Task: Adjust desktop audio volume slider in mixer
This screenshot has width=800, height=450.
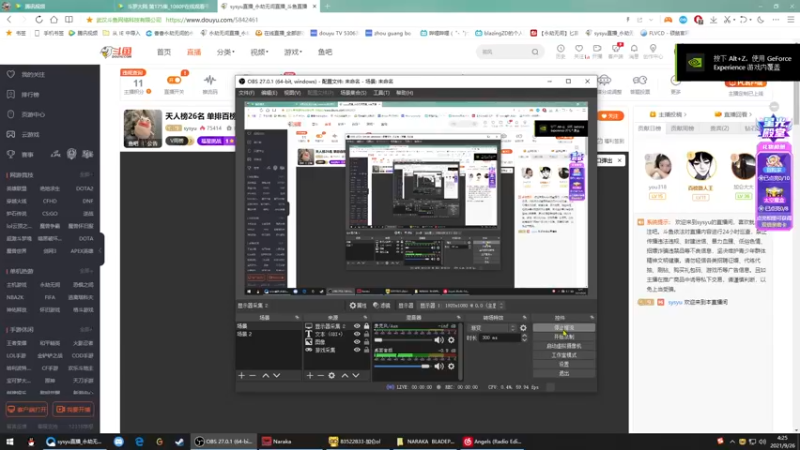Action: point(403,366)
